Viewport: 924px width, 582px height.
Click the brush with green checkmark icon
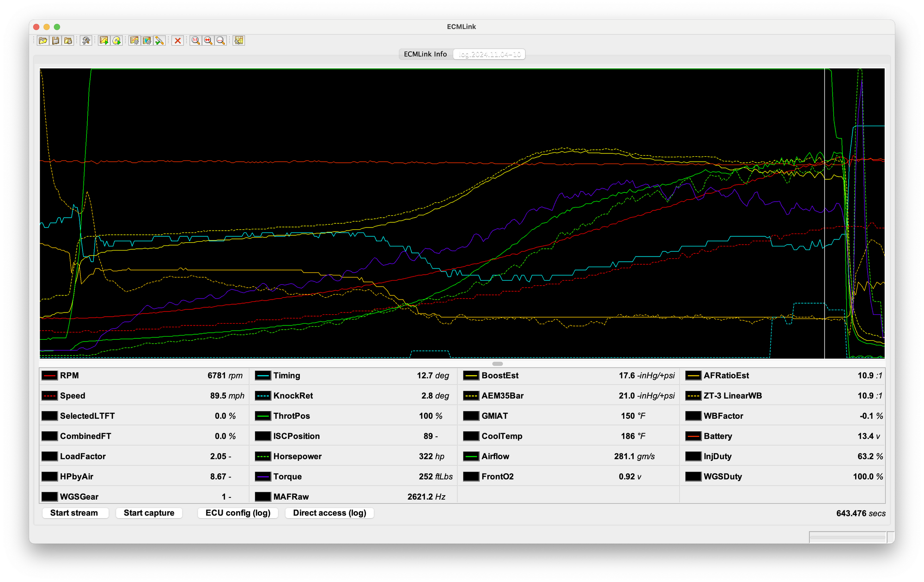point(159,41)
